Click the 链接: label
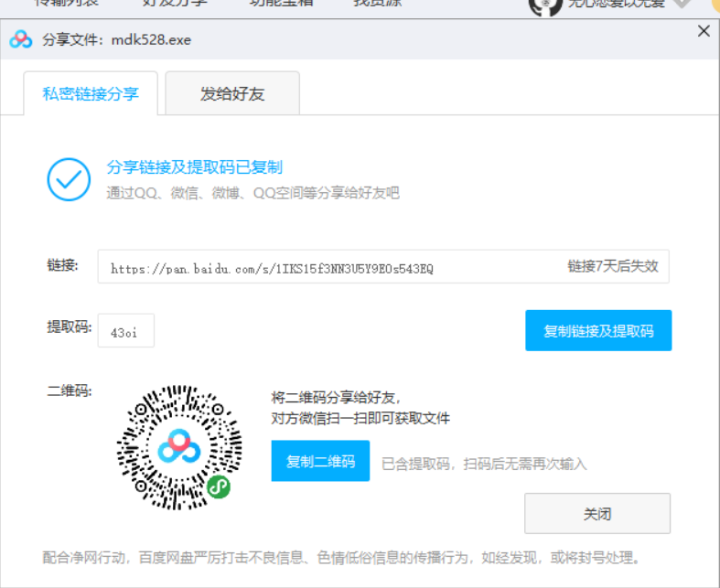 coord(63,265)
